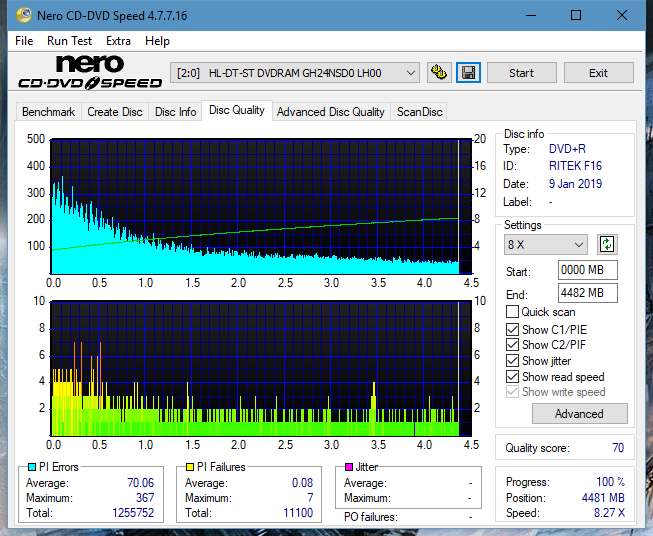Switch to the Create Disc tab

(x=115, y=112)
